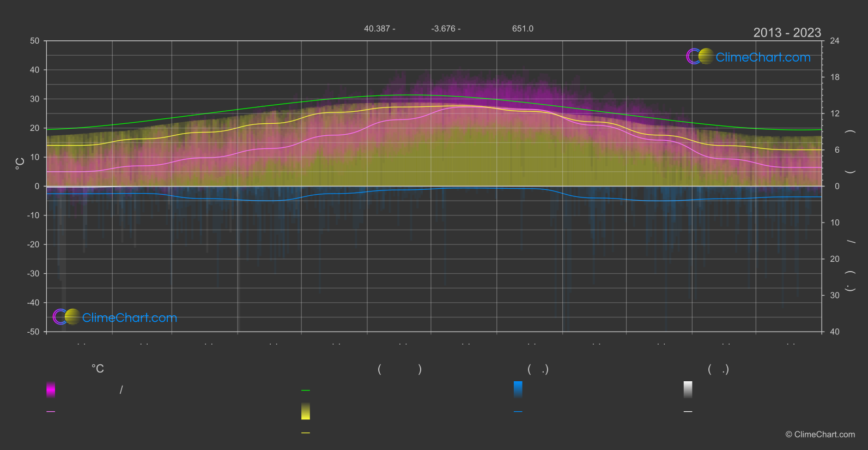The image size is (868, 450).
Task: Click the -20 tick on the left axis
Action: click(33, 244)
